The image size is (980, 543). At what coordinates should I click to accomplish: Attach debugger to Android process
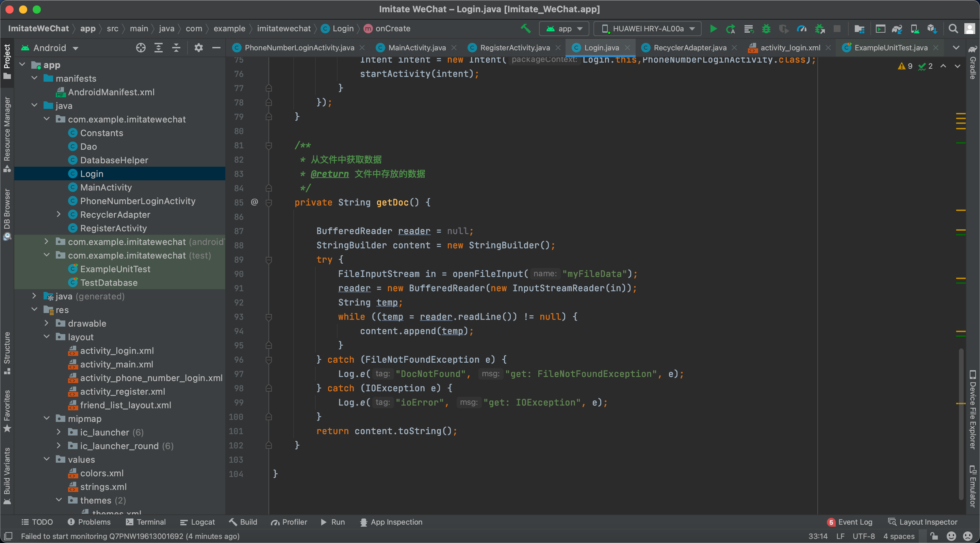click(820, 29)
